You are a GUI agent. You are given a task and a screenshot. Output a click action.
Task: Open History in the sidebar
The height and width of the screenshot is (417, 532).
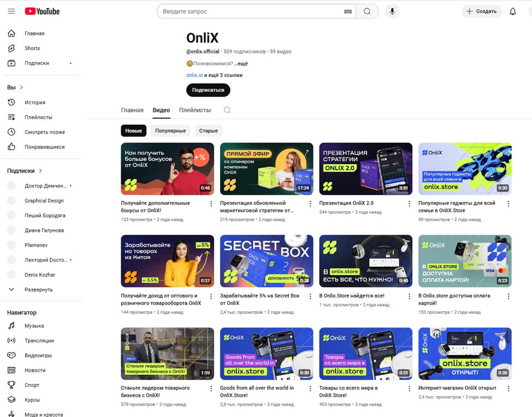pos(34,103)
